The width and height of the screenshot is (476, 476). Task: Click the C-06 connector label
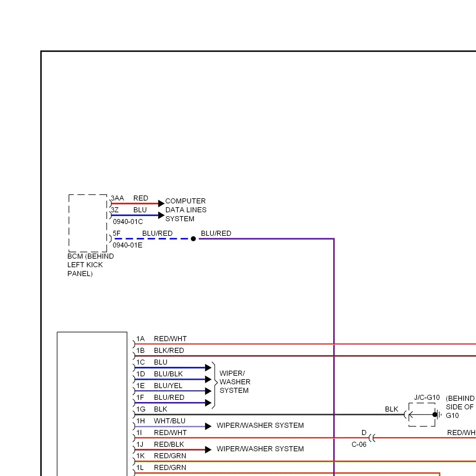click(359, 444)
